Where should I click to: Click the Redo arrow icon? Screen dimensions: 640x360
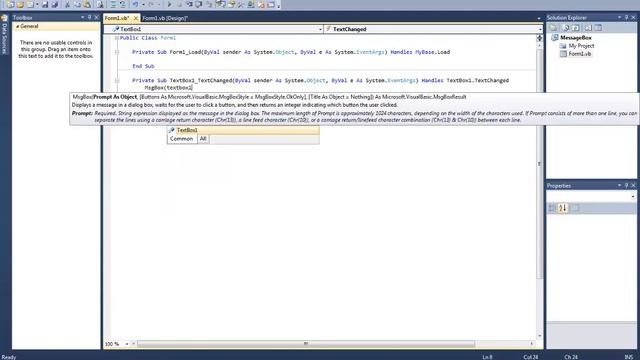tap(151, 4)
